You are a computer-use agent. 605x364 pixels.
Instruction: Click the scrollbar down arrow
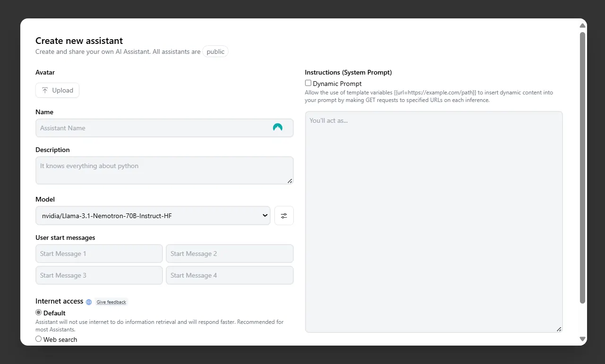[x=582, y=339]
